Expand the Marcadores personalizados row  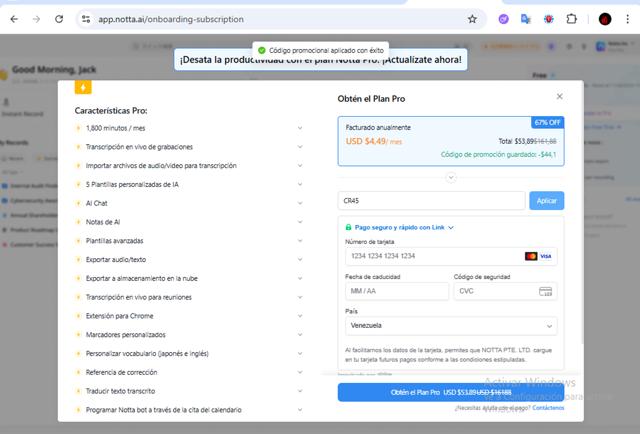pyautogui.click(x=300, y=335)
